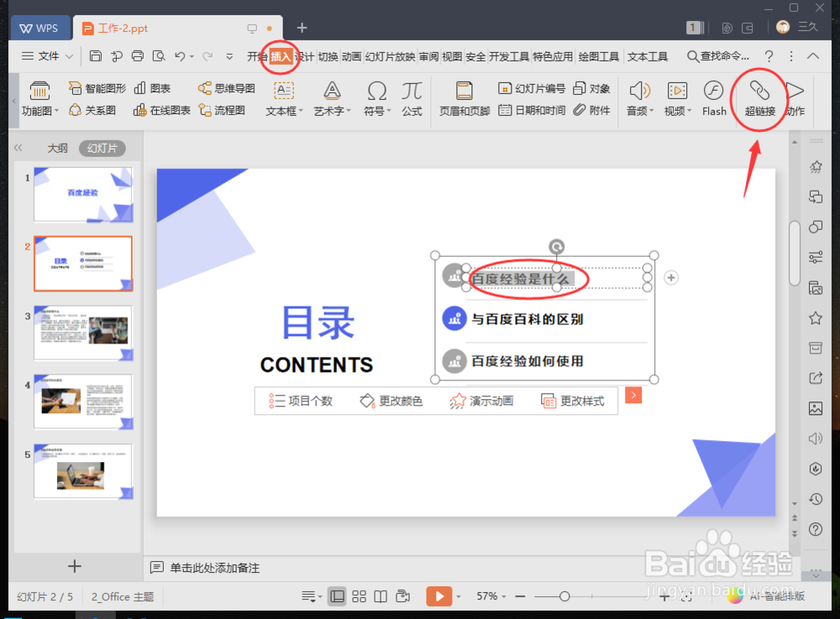
Task: Open 智能图形 smart graphics
Action: tap(97, 88)
